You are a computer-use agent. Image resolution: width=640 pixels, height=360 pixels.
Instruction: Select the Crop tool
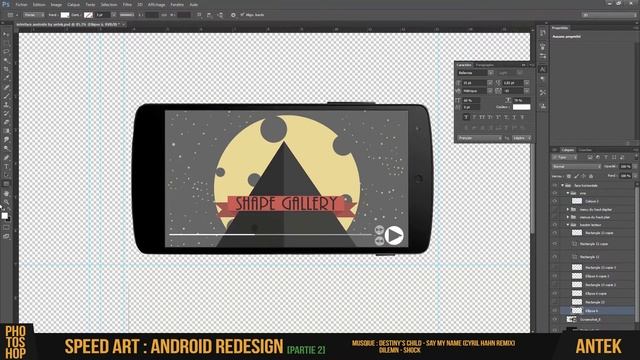[6, 69]
